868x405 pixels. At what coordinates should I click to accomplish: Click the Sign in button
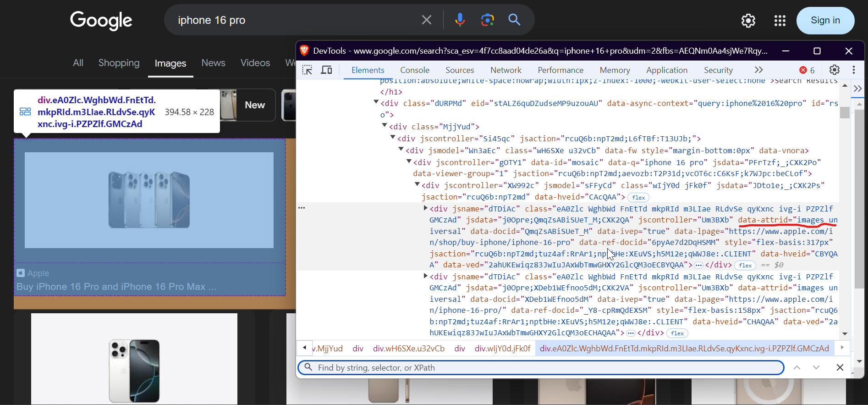(x=825, y=21)
